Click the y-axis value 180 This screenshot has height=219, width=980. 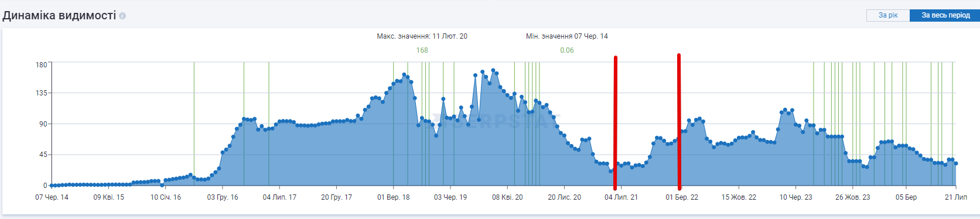pos(42,65)
